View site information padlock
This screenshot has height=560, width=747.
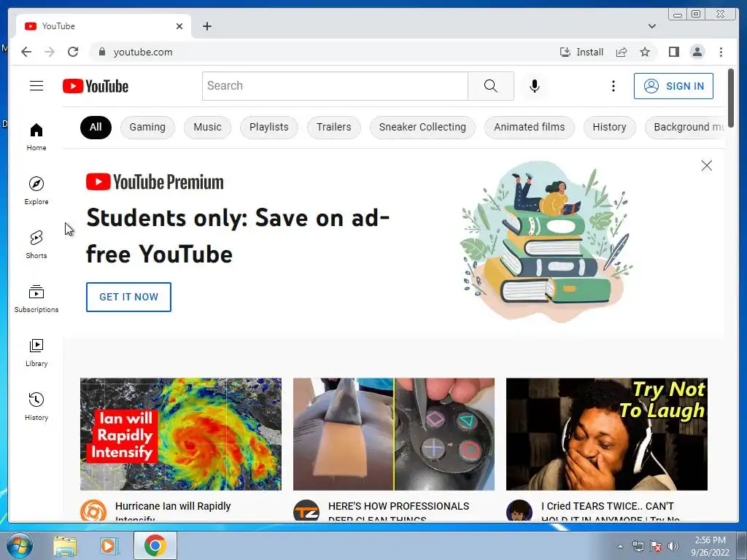click(101, 52)
